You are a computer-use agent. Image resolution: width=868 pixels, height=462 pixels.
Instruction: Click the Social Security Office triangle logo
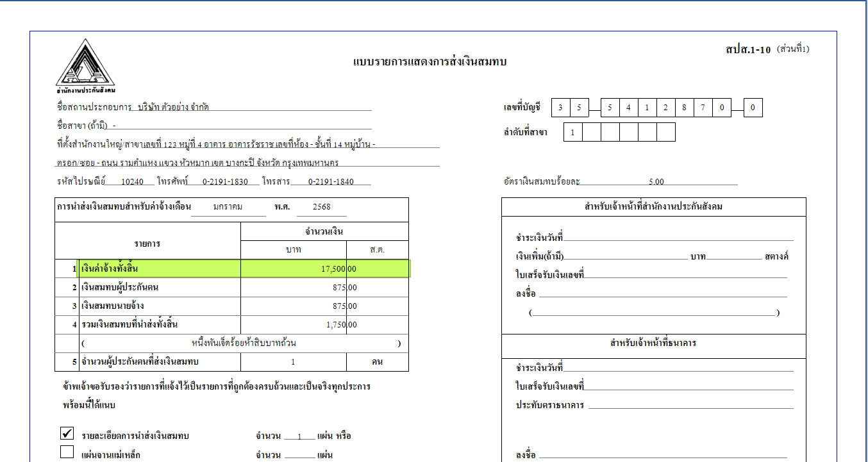point(85,63)
